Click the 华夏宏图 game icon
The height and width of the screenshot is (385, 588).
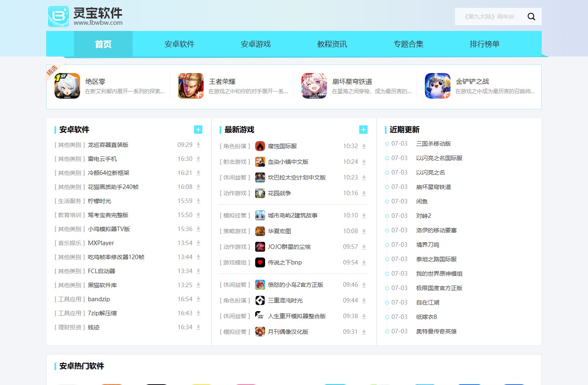point(260,231)
